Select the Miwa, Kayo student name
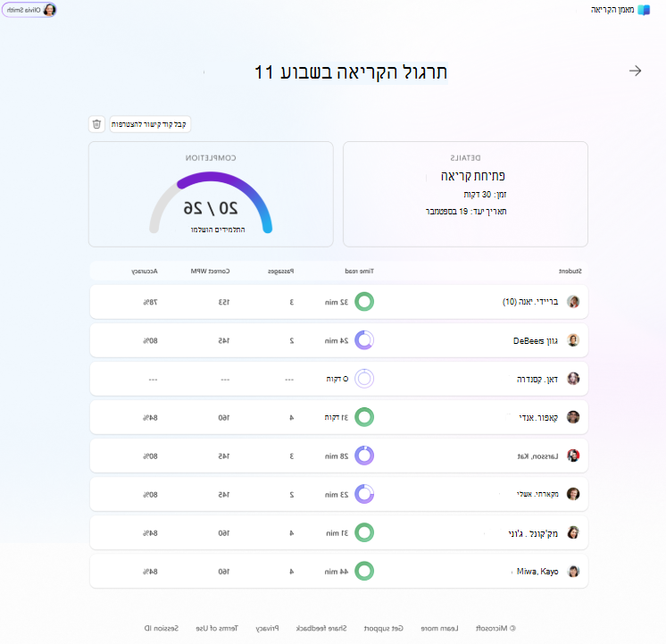The height and width of the screenshot is (644, 666). 537,572
